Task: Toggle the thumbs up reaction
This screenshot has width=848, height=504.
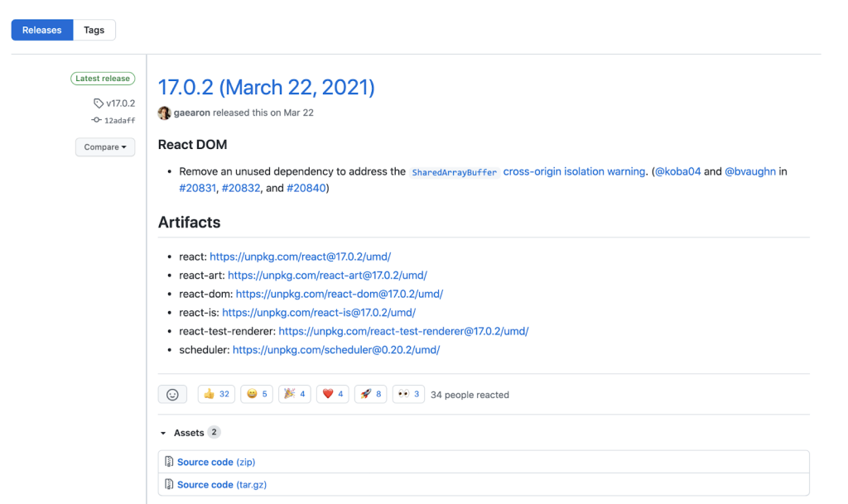Action: [216, 395]
